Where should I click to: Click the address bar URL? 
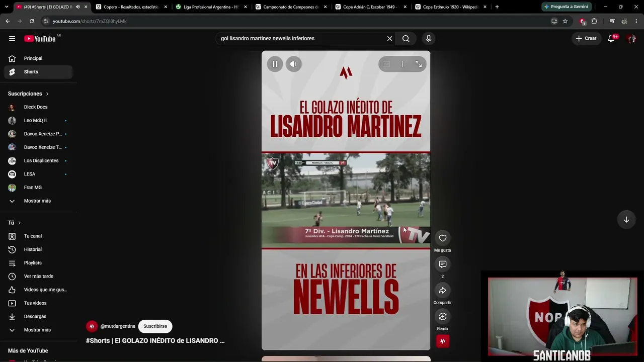point(90,21)
